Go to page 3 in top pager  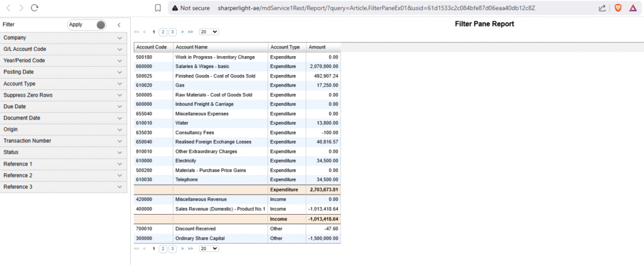172,31
